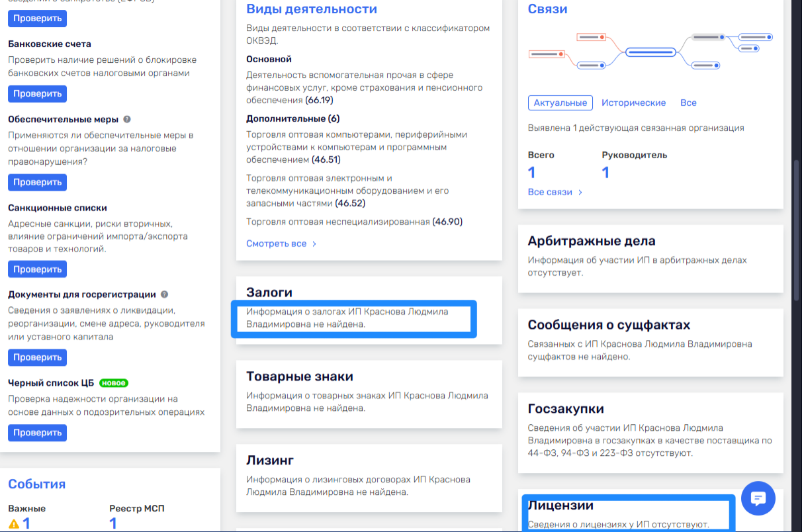802x532 pixels.
Task: Click help icon next to Обеспечительные меры
Action: (127, 119)
